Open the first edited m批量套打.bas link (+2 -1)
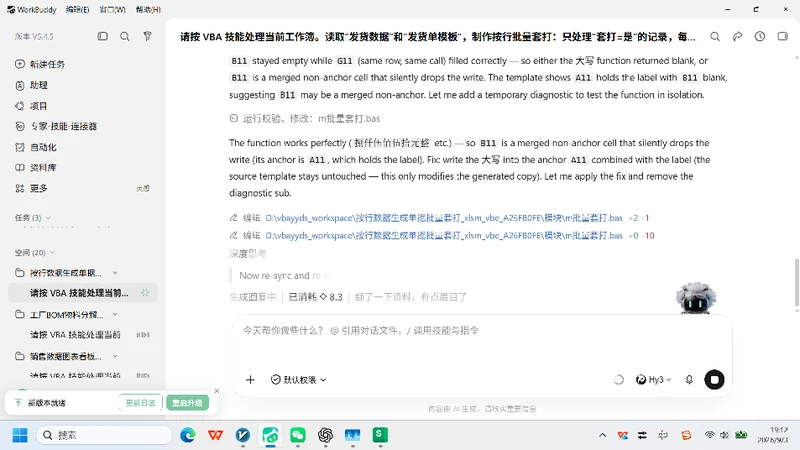The image size is (800, 450). [444, 218]
